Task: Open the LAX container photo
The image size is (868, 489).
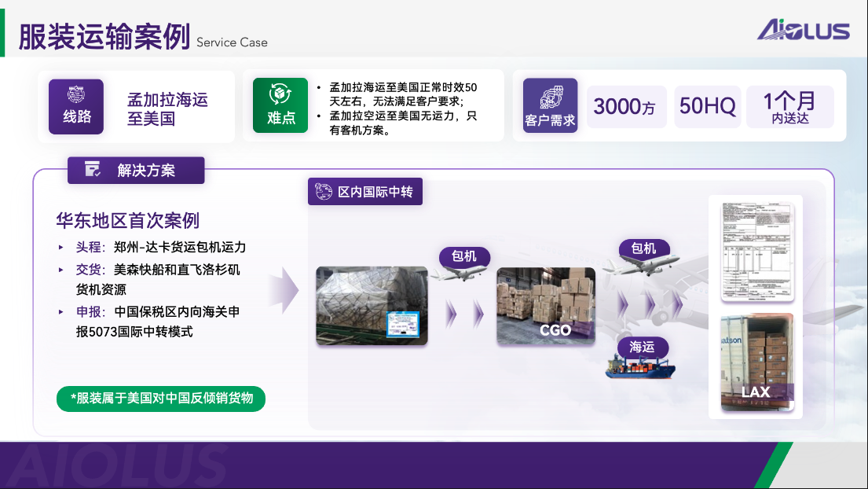Action: tap(756, 362)
